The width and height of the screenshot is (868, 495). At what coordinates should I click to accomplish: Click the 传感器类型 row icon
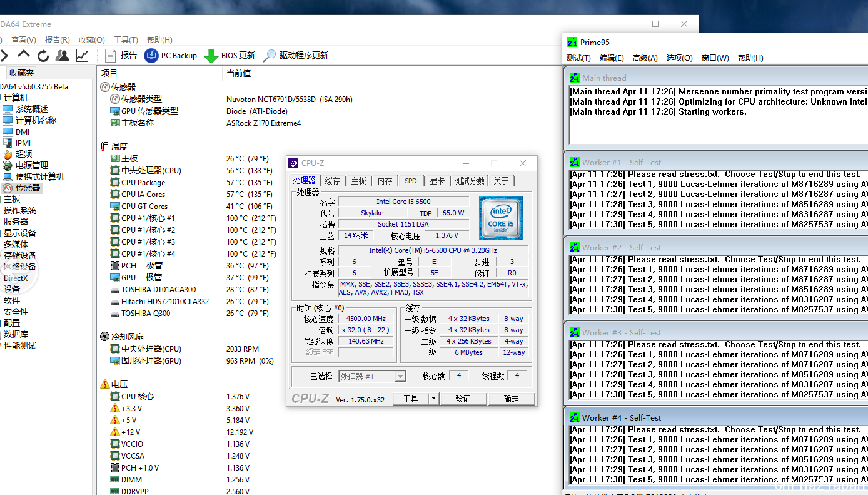click(115, 99)
